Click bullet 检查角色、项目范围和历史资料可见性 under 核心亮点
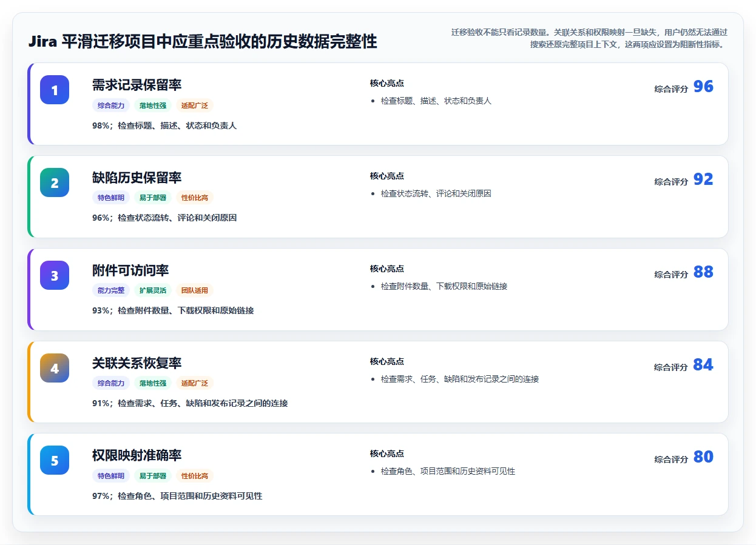 448,471
